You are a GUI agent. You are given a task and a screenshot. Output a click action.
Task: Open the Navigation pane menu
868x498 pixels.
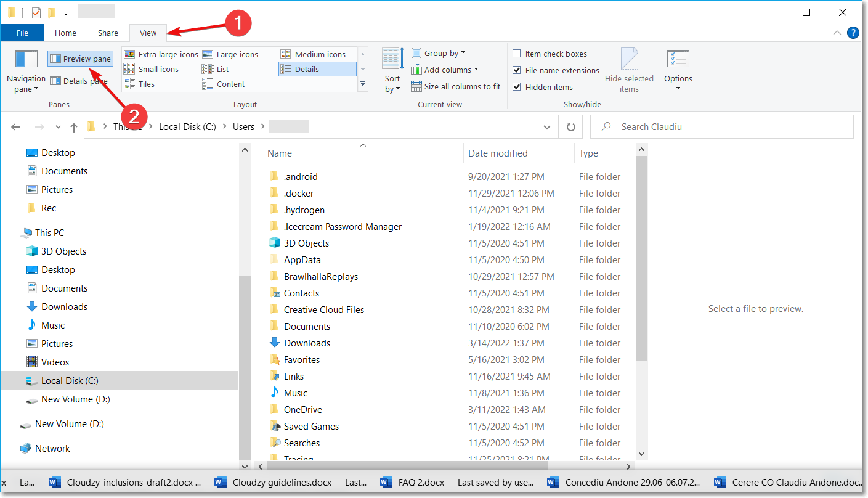26,73
